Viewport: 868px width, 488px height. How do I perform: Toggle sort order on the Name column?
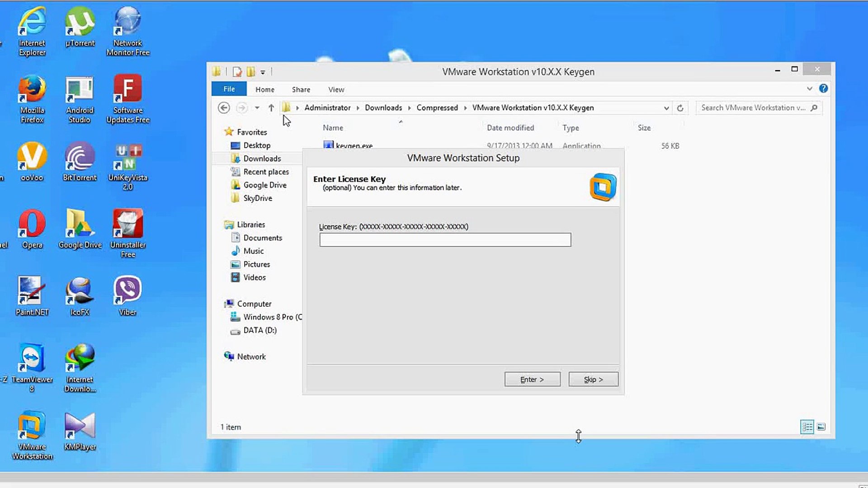tap(333, 128)
